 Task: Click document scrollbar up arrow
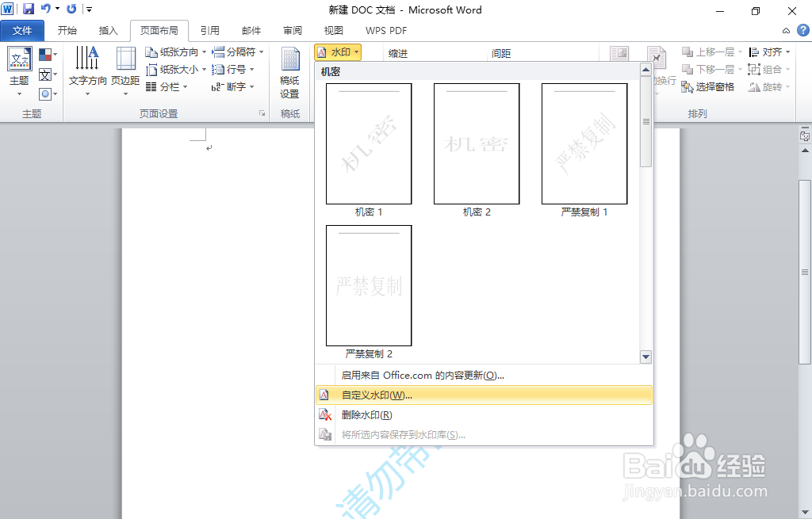(x=805, y=151)
